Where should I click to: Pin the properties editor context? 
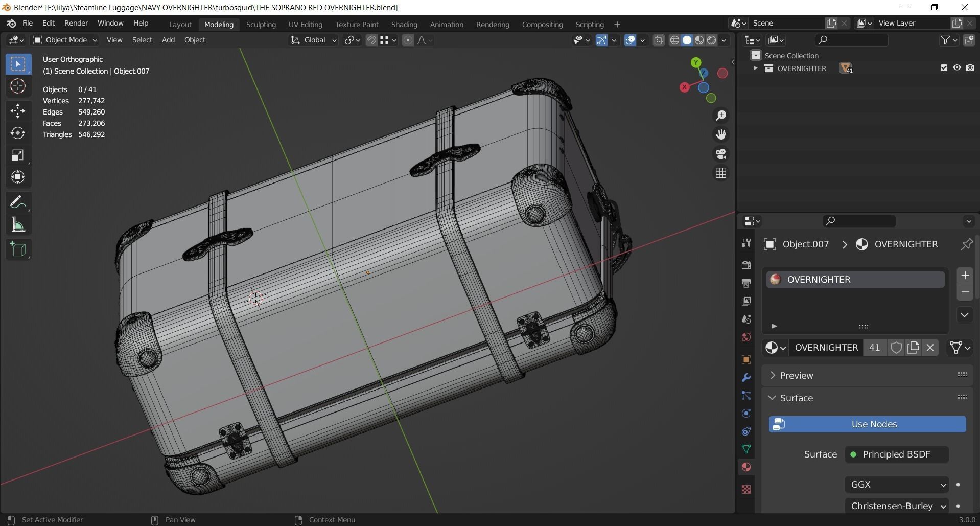click(x=966, y=244)
